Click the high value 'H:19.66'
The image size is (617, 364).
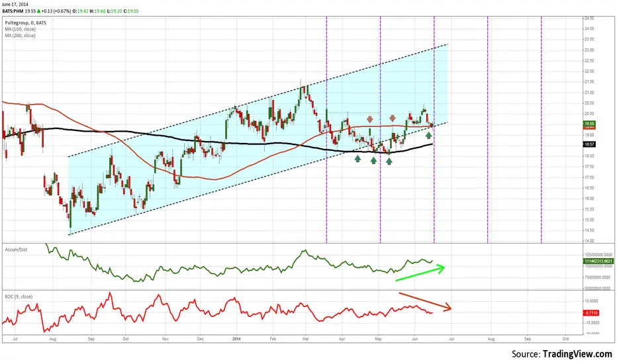pos(97,11)
